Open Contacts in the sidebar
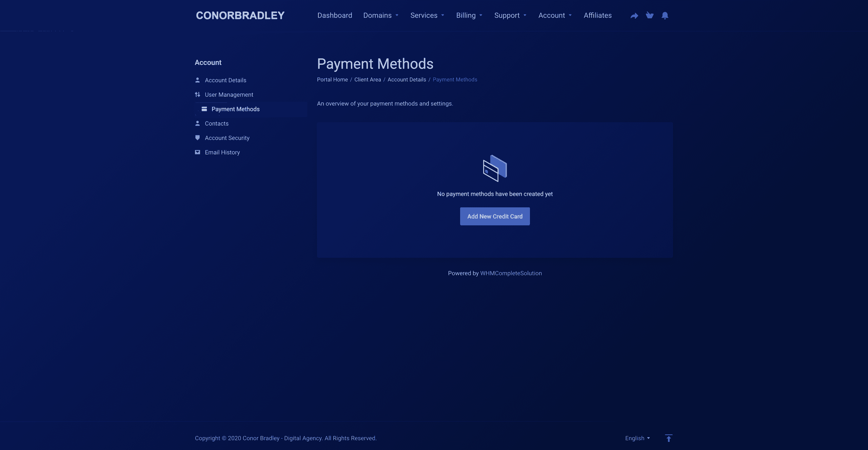The width and height of the screenshot is (868, 450). click(217, 124)
